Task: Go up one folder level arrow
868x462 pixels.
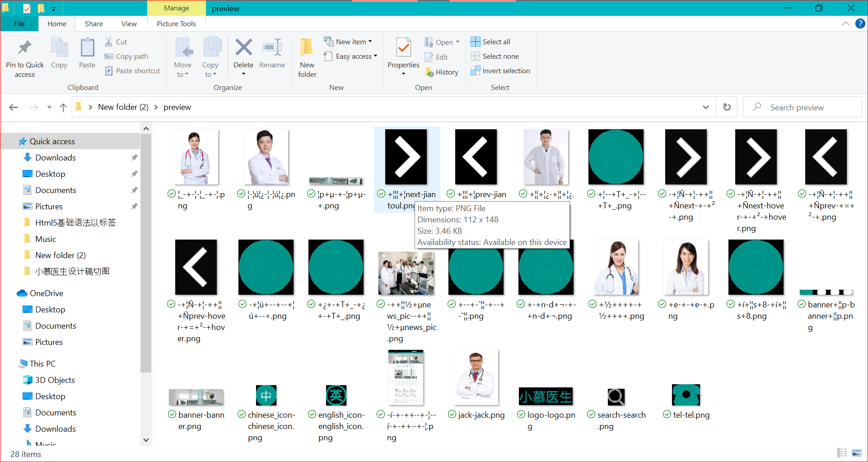Action: pos(63,107)
